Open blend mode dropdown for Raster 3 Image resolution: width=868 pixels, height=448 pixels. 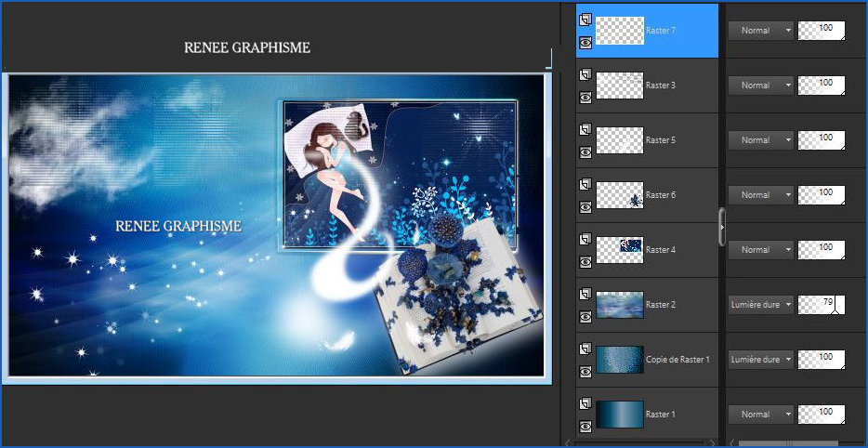point(760,86)
